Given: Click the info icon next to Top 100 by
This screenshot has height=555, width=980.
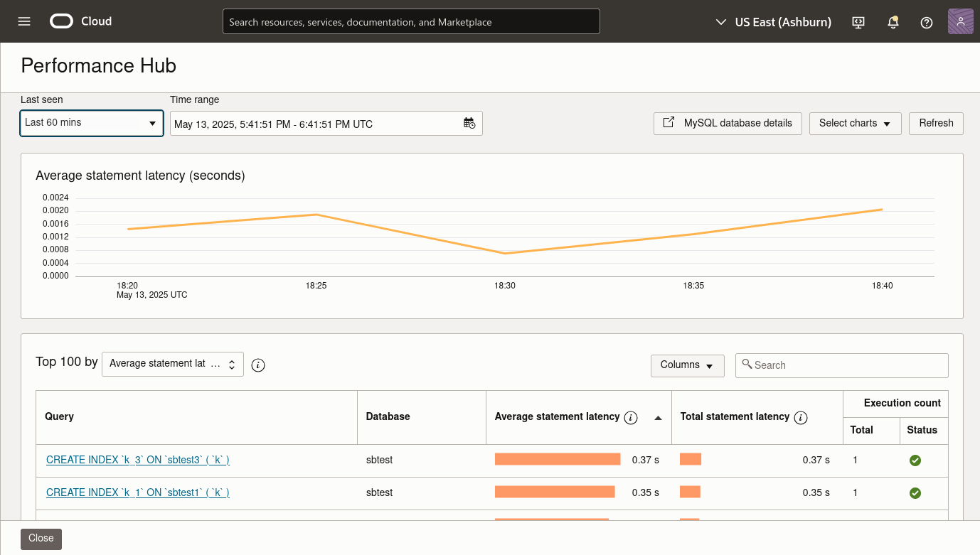Looking at the screenshot, I should pyautogui.click(x=257, y=365).
